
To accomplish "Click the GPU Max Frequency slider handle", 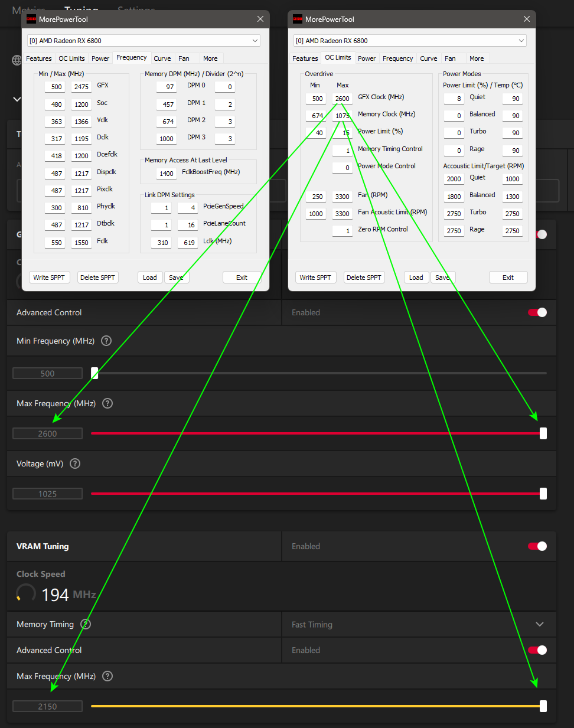I will tap(543, 433).
